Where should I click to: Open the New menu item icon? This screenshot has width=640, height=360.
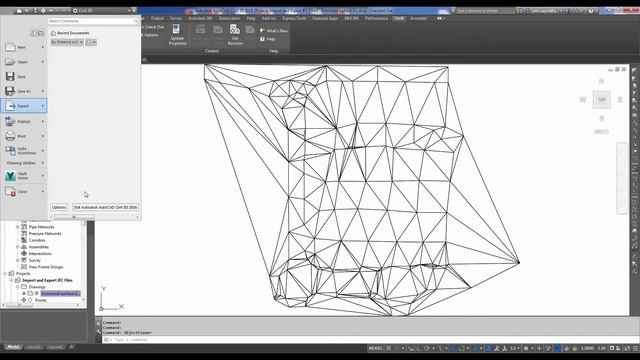coord(11,47)
